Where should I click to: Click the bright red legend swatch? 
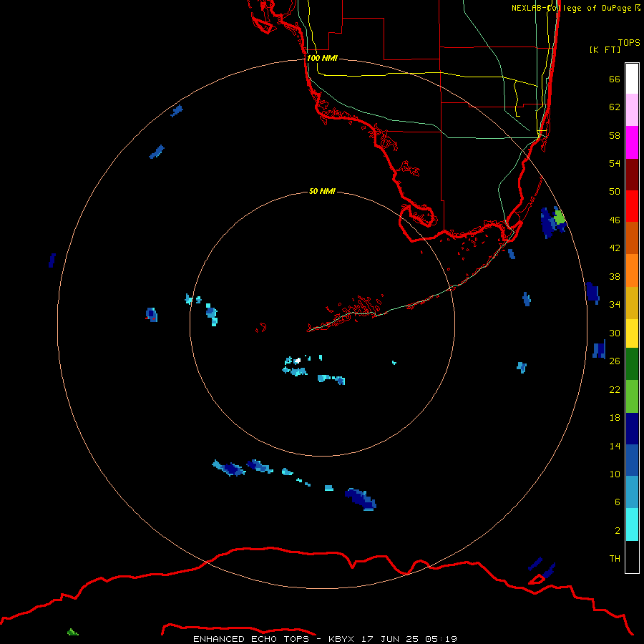[632, 206]
